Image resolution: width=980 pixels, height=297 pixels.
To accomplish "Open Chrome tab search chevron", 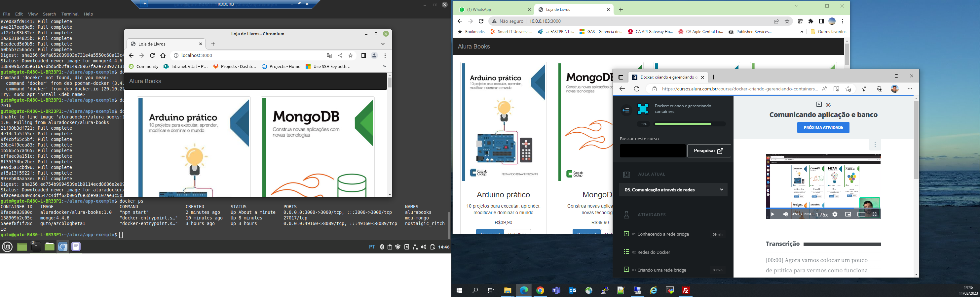I will (x=797, y=6).
